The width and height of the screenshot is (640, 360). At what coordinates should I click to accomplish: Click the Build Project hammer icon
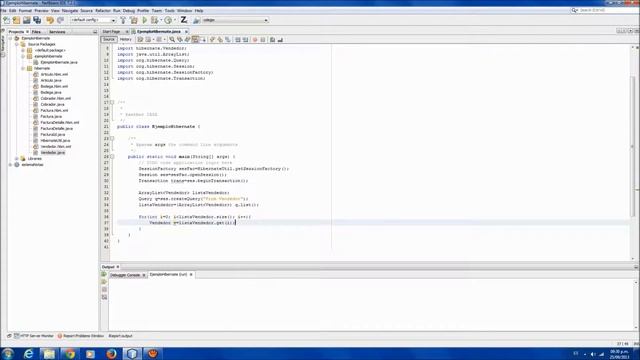[123, 20]
